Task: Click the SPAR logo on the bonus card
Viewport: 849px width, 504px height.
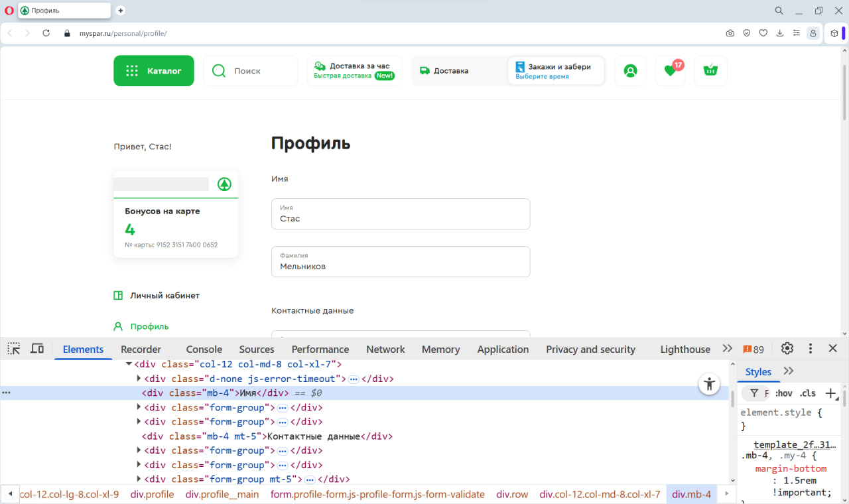Action: pyautogui.click(x=224, y=184)
